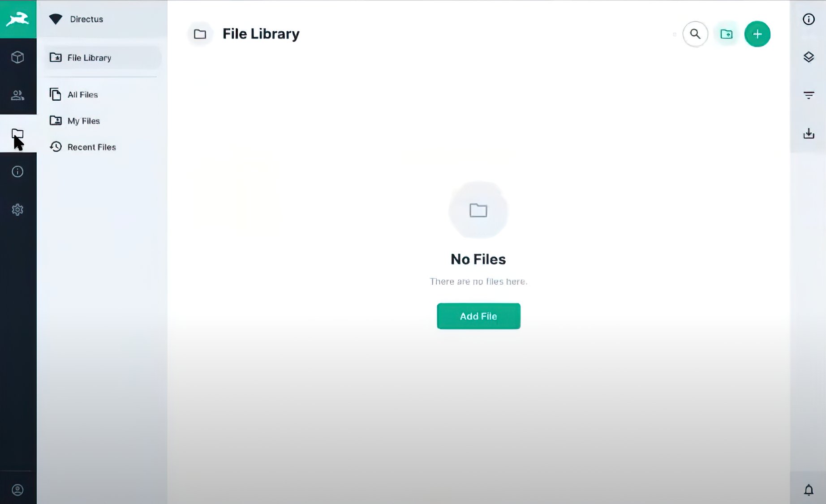Screen dimensions: 826x504
Task: Create a new folder
Action: pyautogui.click(x=726, y=34)
